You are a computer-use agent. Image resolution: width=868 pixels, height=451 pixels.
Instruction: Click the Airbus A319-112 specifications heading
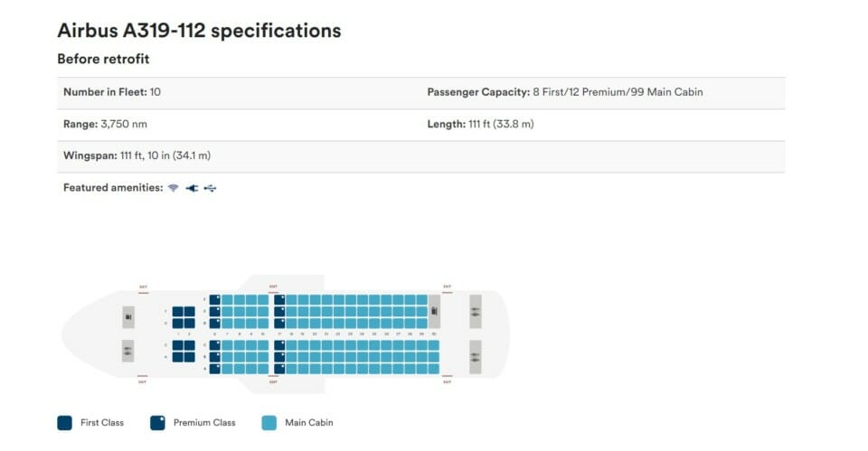[x=199, y=31]
